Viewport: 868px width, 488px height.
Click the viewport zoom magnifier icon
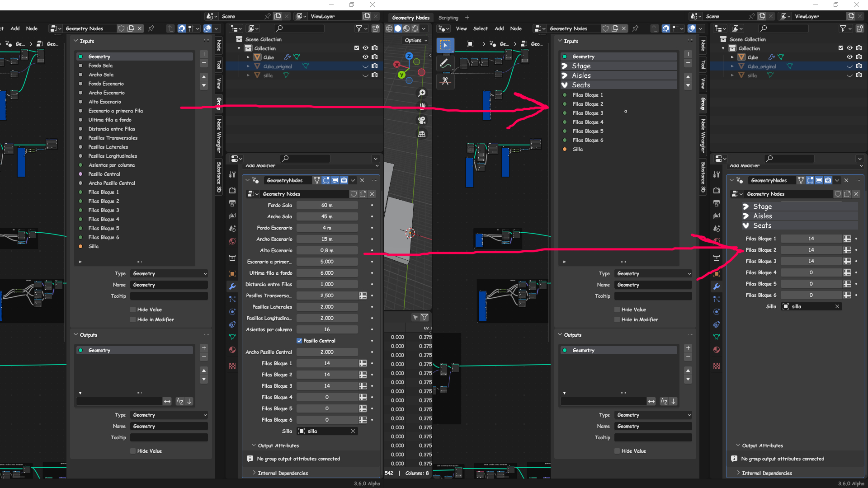[x=422, y=93]
